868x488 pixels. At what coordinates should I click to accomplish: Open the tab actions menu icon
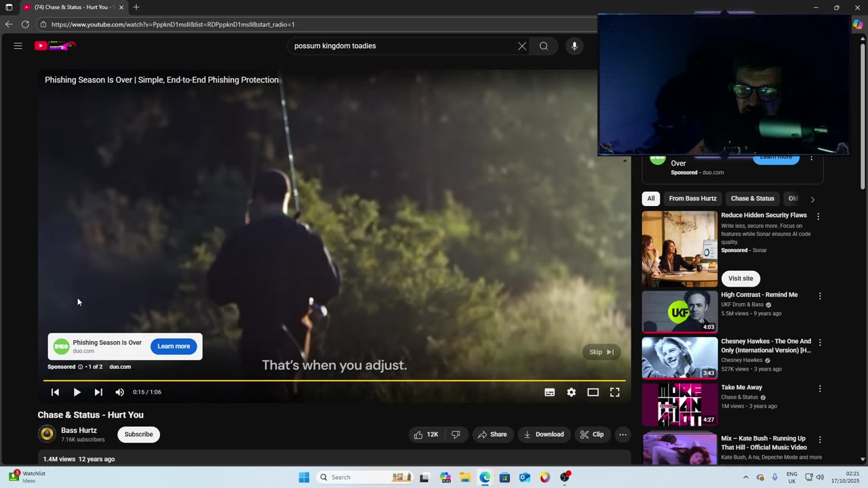(9, 7)
